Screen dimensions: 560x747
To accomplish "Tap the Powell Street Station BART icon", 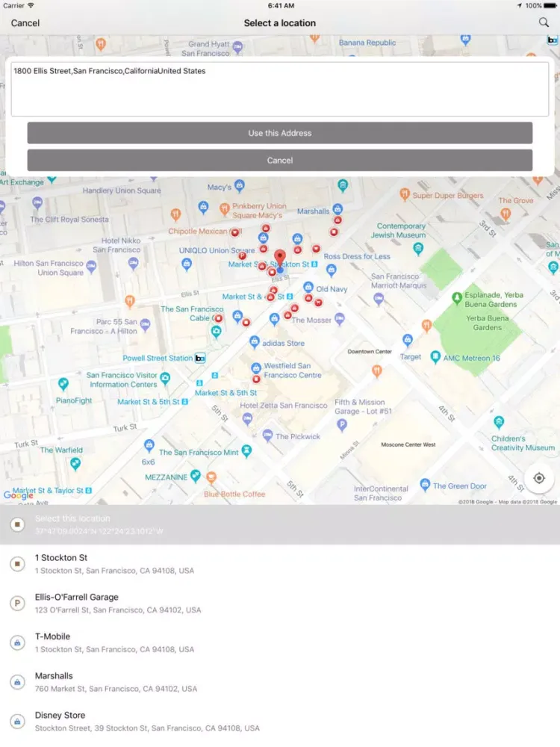I will coord(200,359).
